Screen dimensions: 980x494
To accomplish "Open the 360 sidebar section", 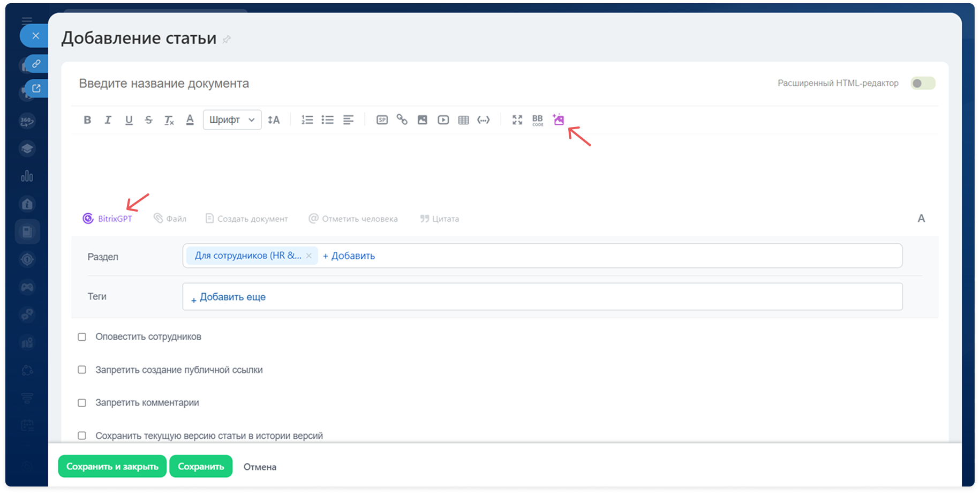I will (x=27, y=121).
